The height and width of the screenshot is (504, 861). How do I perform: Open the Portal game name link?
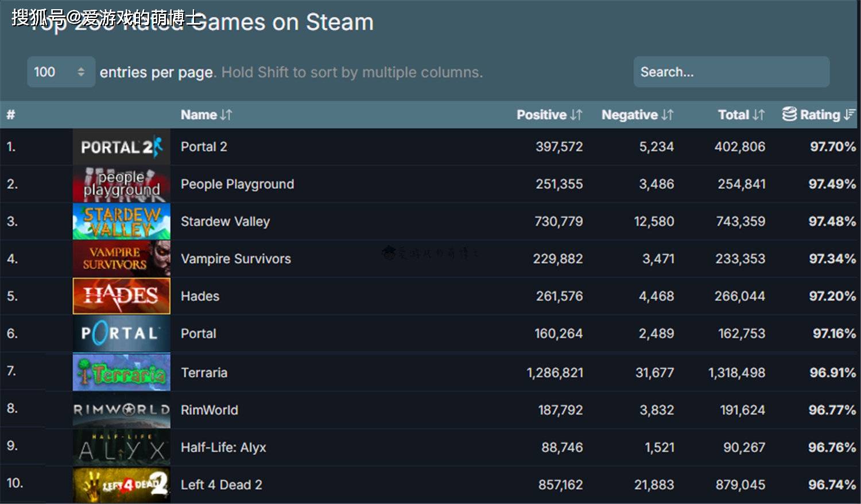(198, 334)
